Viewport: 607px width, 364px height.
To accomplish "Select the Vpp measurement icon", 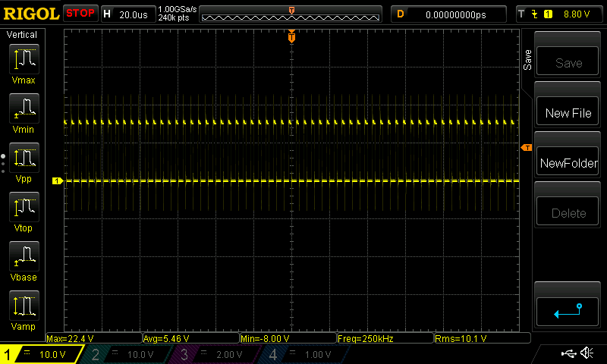I will 24,158.
